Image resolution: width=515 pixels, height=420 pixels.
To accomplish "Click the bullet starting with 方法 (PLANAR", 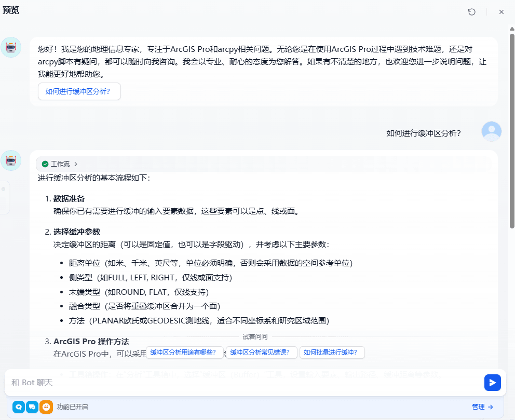I will click(199, 320).
